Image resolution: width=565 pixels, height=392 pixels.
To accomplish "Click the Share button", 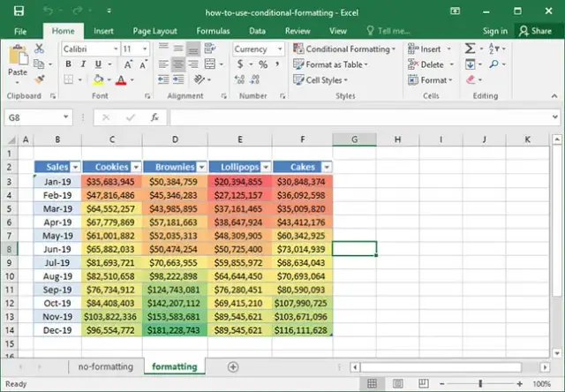I will 535,31.
